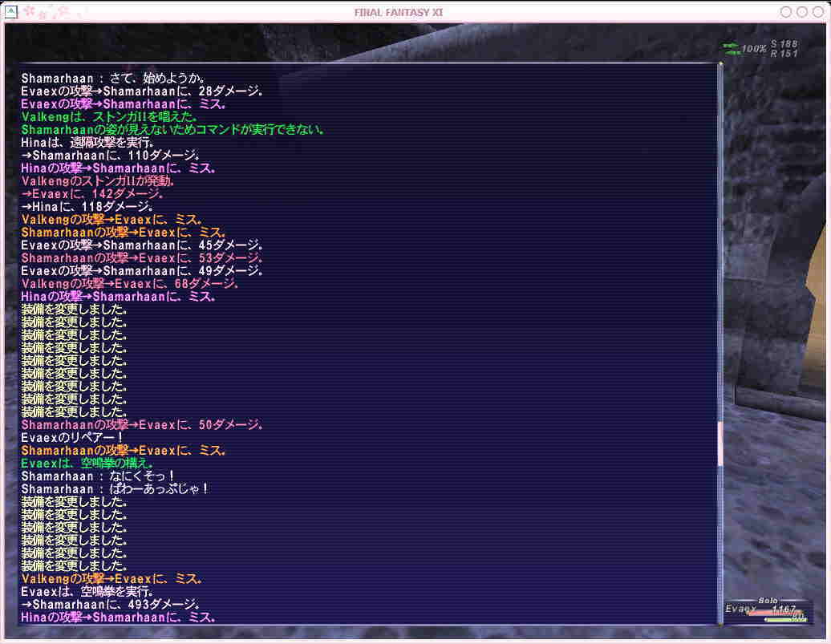Screen dimensions: 831x644
Task: Click the chat log scrollbar thumb
Action: click(x=720, y=444)
